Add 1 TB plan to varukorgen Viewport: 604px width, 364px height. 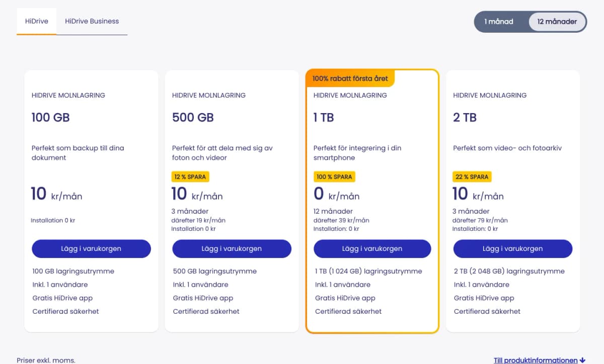(x=372, y=249)
